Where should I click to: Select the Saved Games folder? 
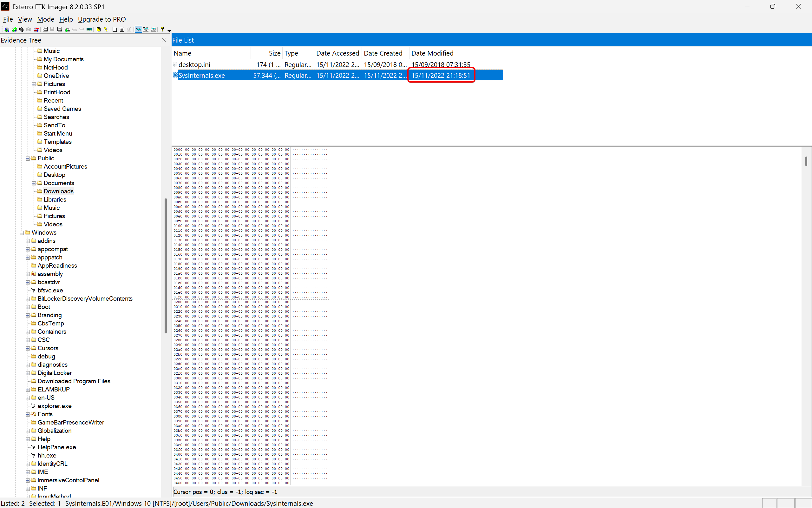tap(62, 109)
